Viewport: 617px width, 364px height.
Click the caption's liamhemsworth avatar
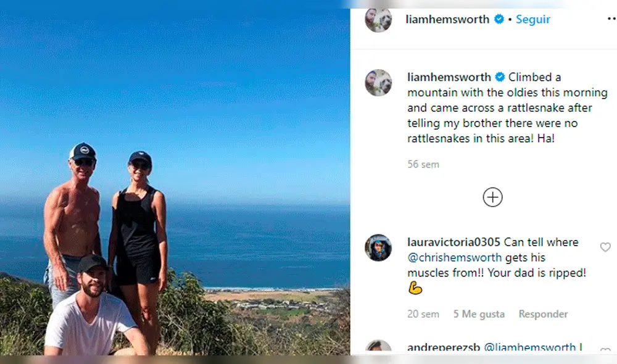pyautogui.click(x=378, y=83)
